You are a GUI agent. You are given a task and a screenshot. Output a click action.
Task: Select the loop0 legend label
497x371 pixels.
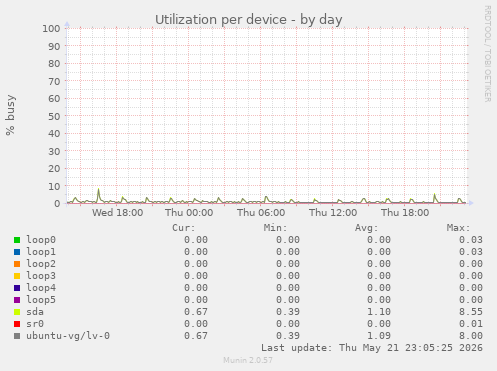tap(41, 240)
